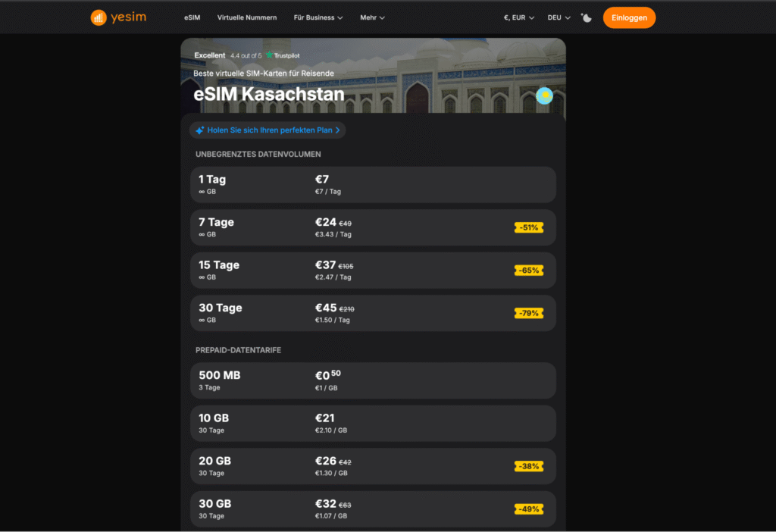This screenshot has height=532, width=776.
Task: Select the 1 Tag unlimited data plan
Action: (x=373, y=184)
